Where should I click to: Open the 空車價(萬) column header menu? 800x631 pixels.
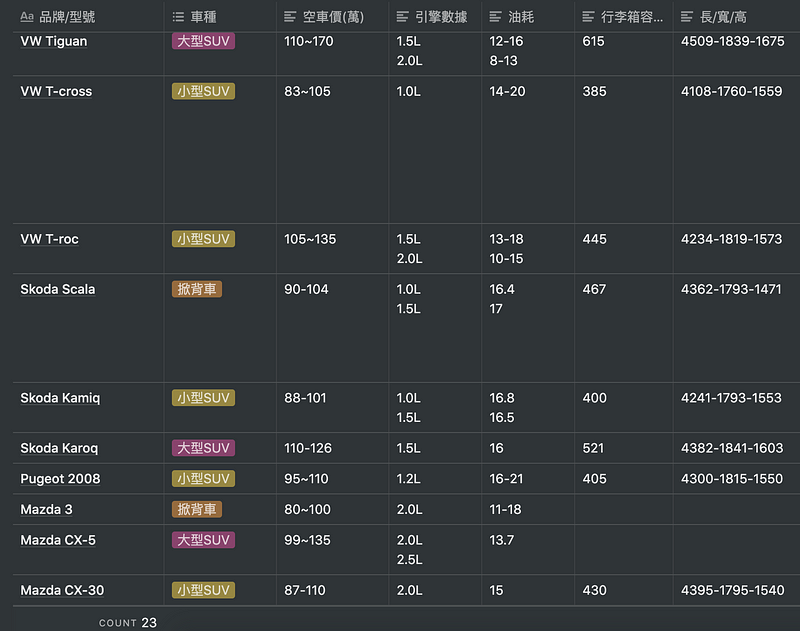333,17
